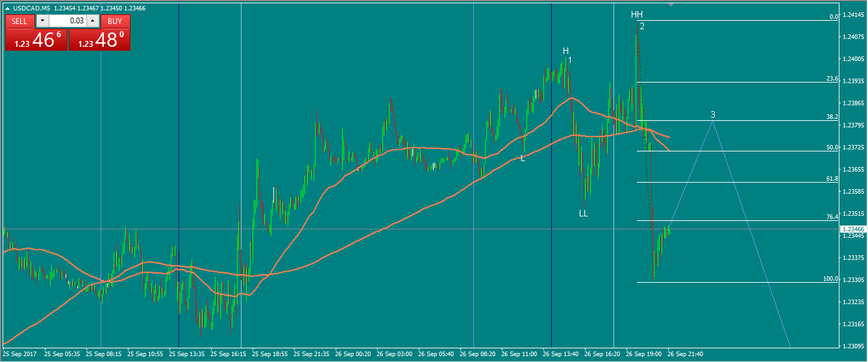Screen dimensions: 868x362
Task: Select the L text label near moving average
Action: click(523, 158)
